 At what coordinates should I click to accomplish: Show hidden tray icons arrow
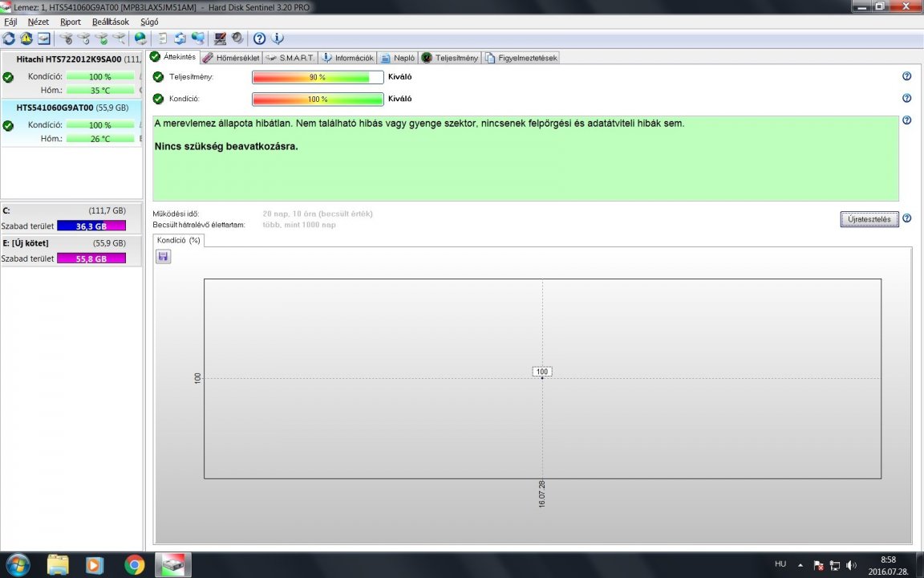pos(800,565)
